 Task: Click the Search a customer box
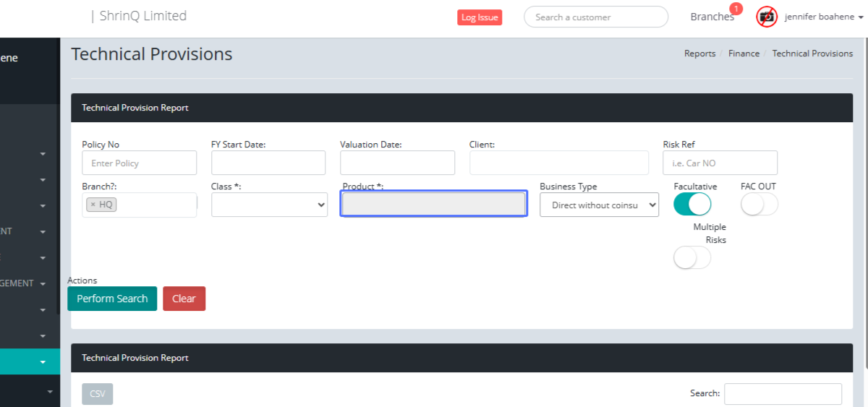pos(595,17)
